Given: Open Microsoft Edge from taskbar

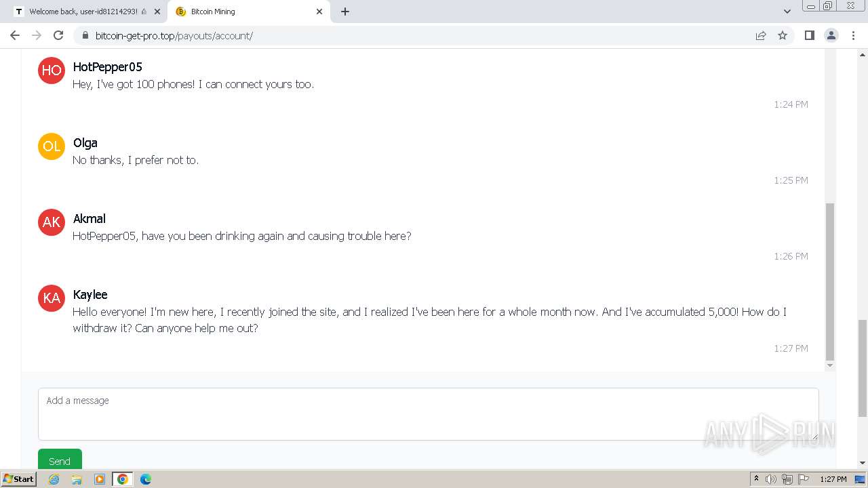Looking at the screenshot, I should click(145, 479).
